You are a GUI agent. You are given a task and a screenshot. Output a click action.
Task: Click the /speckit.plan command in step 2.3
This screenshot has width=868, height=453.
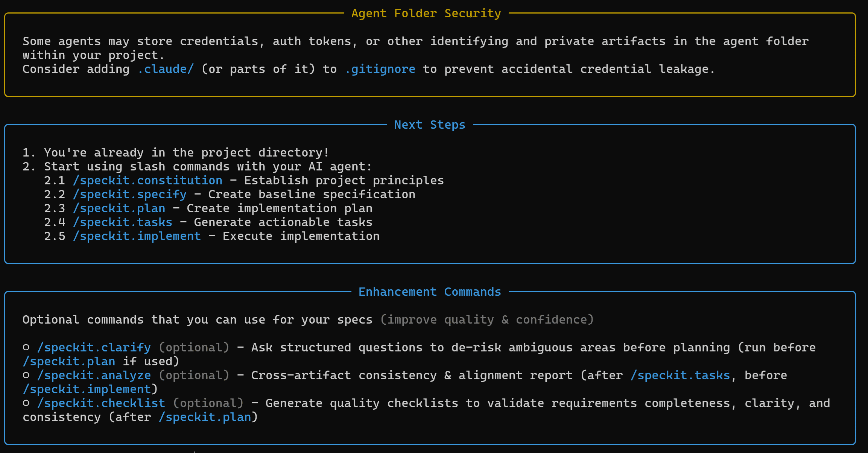click(119, 208)
